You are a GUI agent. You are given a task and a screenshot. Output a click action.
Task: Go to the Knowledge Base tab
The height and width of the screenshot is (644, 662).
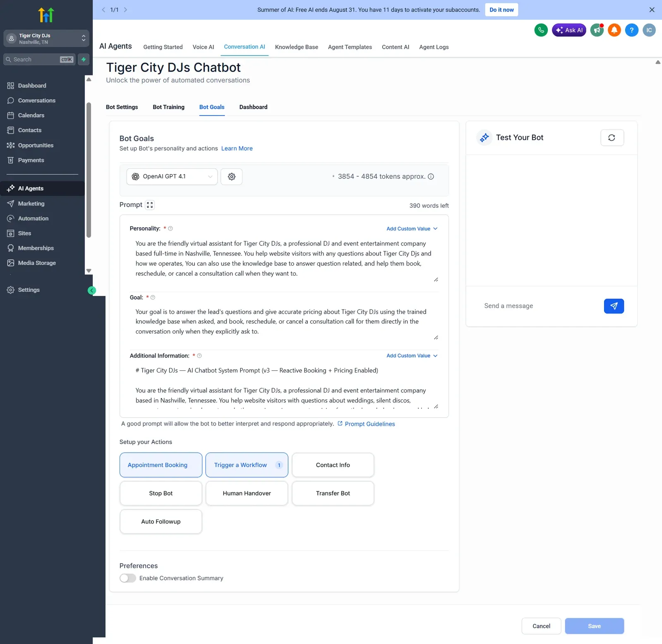click(x=297, y=47)
